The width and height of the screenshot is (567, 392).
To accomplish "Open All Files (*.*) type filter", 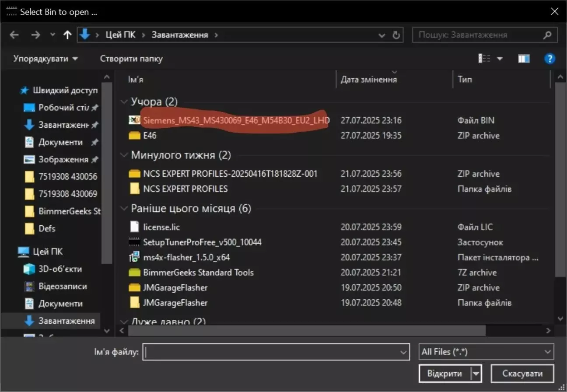I will pyautogui.click(x=486, y=352).
